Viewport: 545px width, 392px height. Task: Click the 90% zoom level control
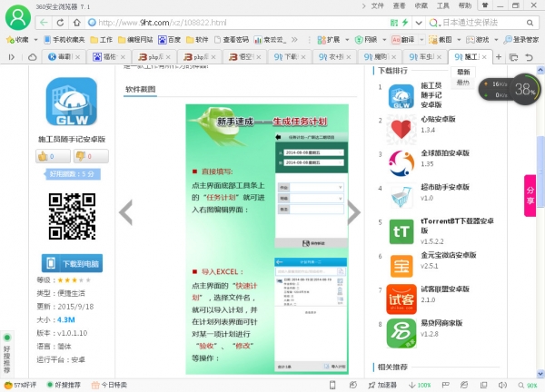coord(528,385)
